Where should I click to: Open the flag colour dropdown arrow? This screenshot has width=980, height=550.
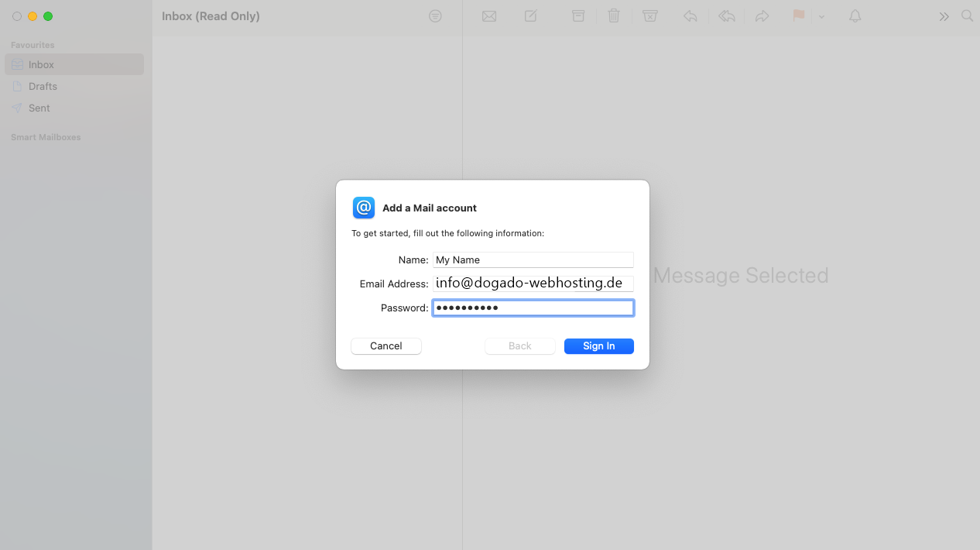tap(822, 16)
